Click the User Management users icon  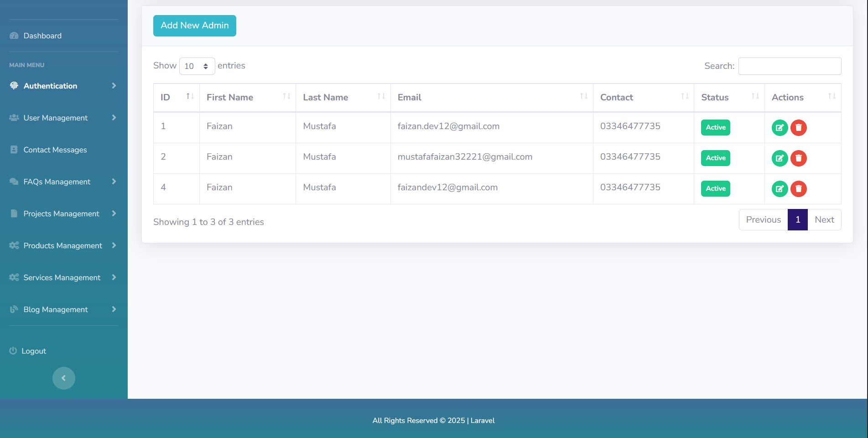[x=14, y=118]
